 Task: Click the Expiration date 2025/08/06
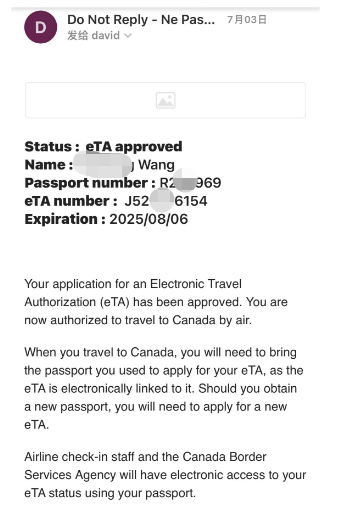point(149,219)
